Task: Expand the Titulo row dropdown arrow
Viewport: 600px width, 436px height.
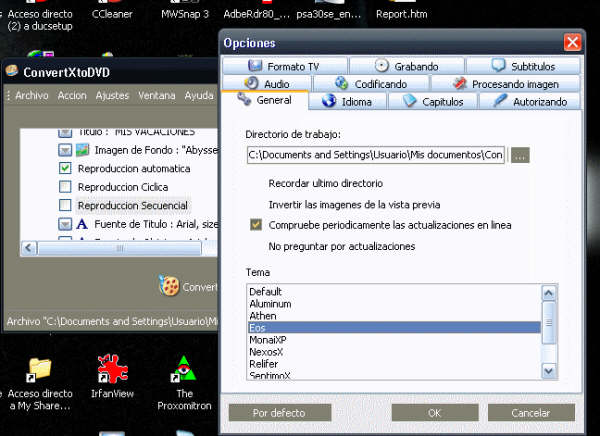Action: (x=65, y=133)
